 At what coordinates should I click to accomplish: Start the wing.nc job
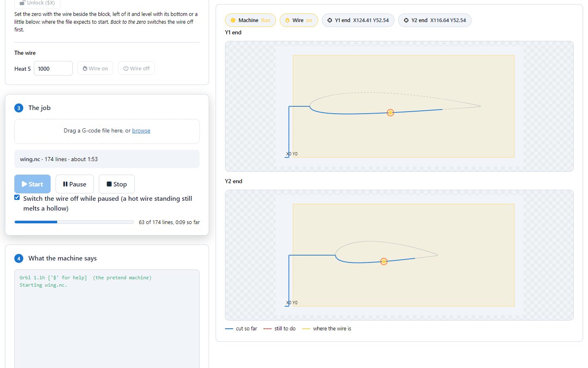pyautogui.click(x=32, y=184)
